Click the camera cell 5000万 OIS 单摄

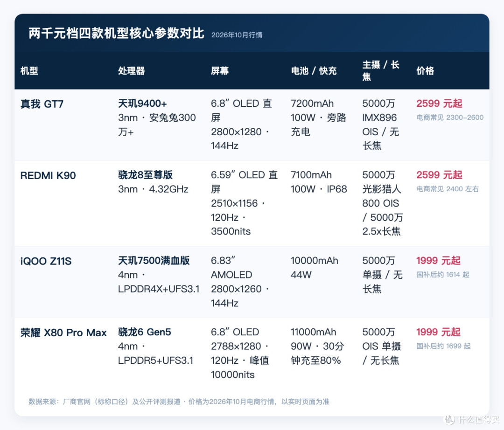pos(382,346)
